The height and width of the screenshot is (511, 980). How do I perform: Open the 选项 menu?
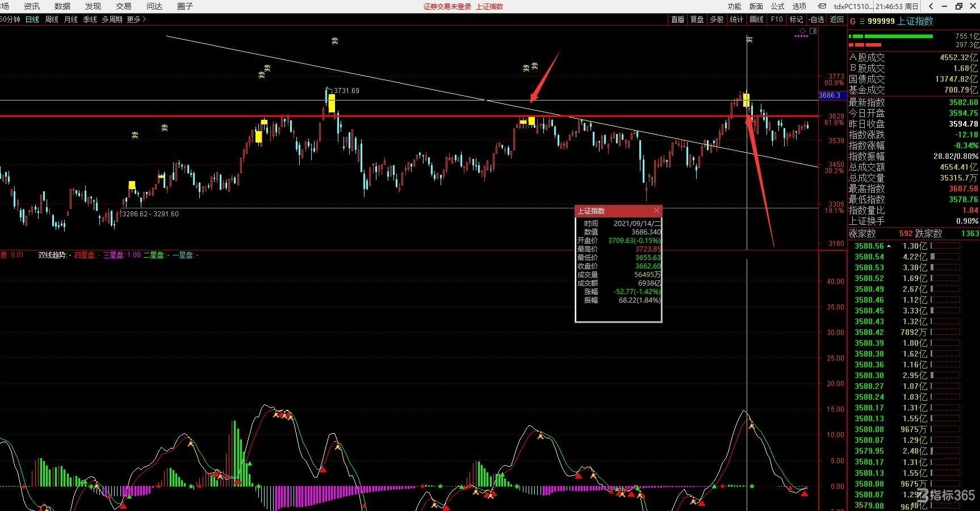[x=799, y=6]
